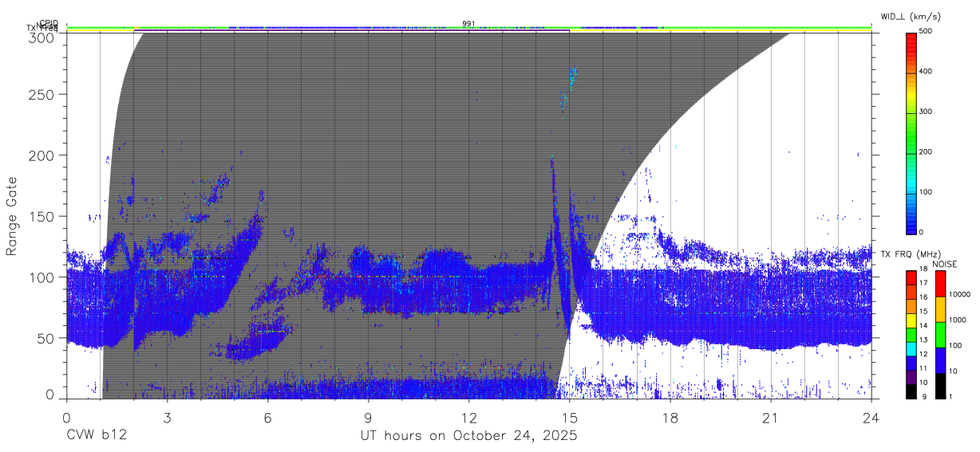Image resolution: width=980 pixels, height=452 pixels.
Task: Click the '24' hour tick on the time axis
Action: (871, 417)
